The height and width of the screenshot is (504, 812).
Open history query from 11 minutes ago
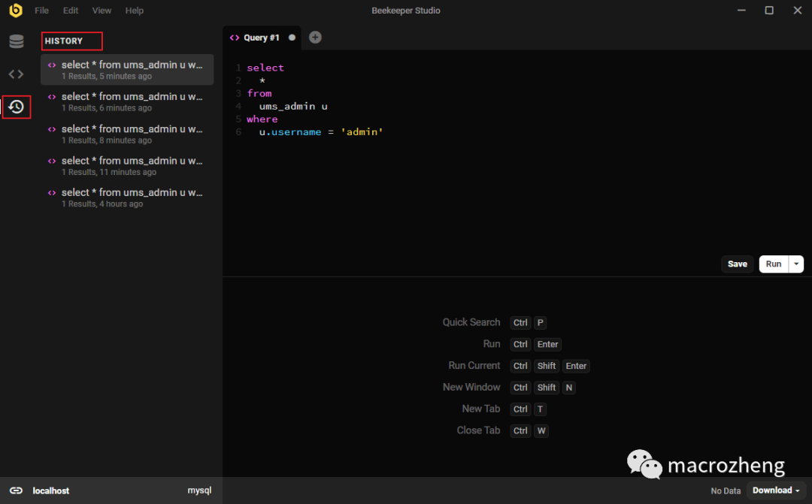point(127,165)
